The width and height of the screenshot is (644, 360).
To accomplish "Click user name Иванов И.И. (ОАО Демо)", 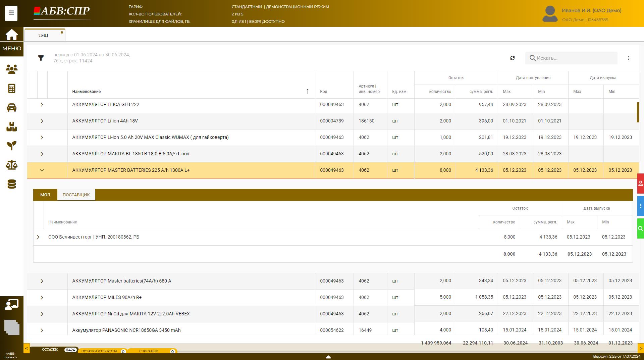I will 592,10.
